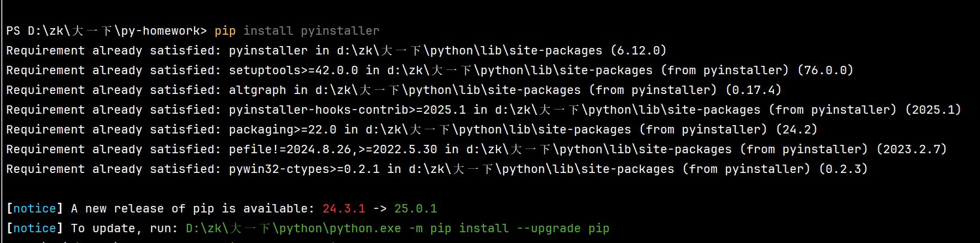
Task: Click the green pip version 25.0.1
Action: point(416,208)
